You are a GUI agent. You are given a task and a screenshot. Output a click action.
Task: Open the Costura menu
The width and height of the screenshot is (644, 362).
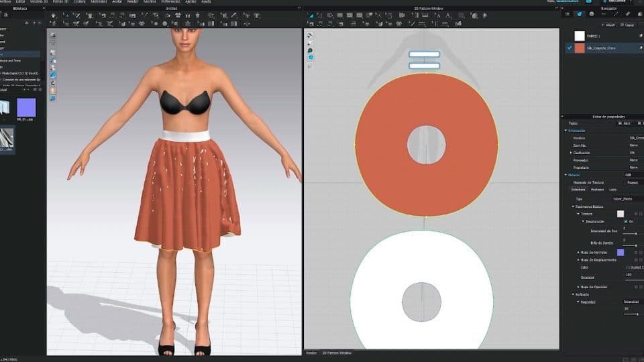click(x=80, y=1)
